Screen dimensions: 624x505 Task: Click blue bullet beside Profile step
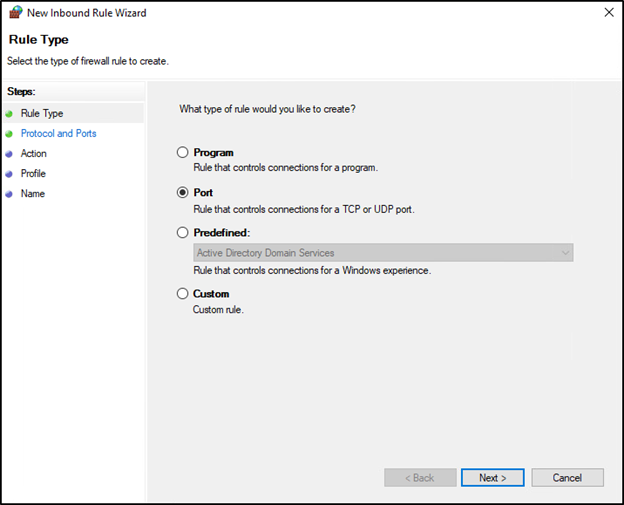click(10, 174)
